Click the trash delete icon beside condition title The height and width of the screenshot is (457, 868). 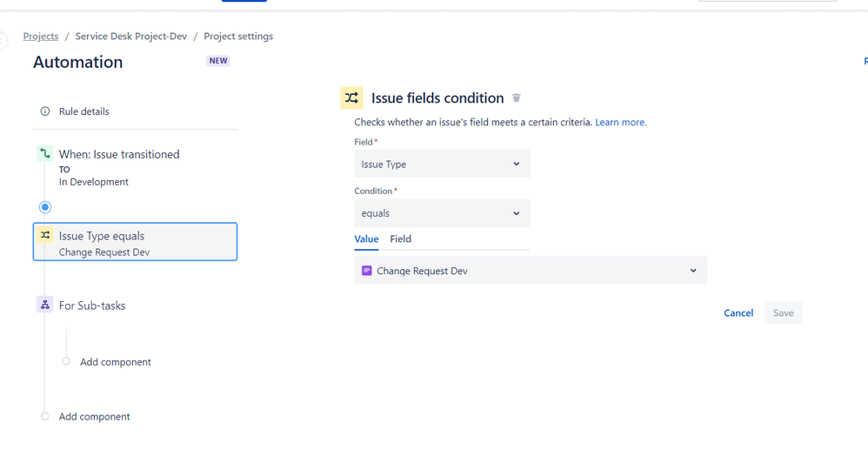517,98
